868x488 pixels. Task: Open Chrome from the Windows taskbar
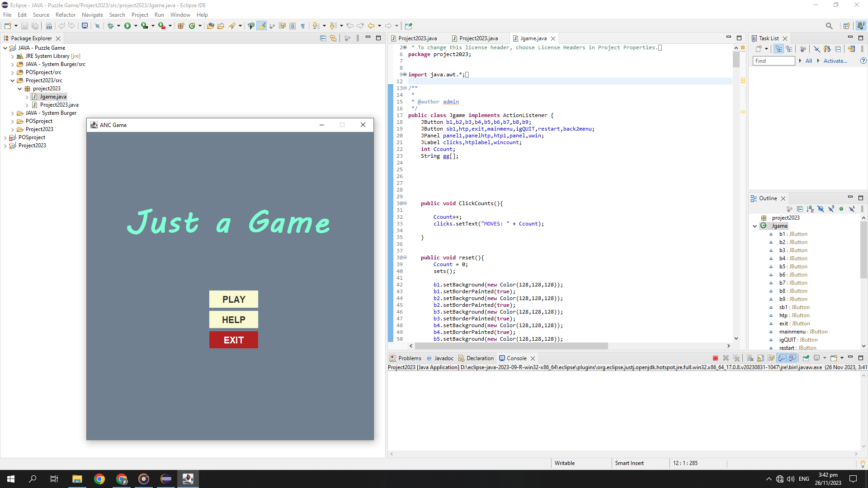coord(99,479)
